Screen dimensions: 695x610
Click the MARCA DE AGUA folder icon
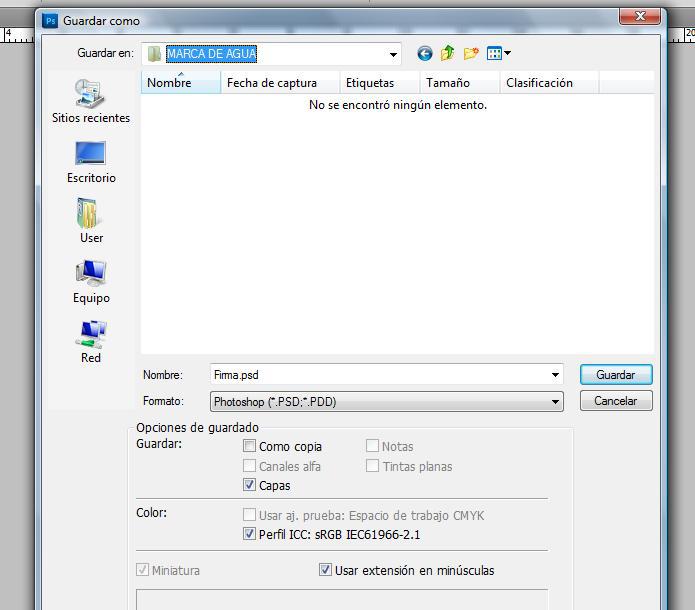(x=154, y=54)
